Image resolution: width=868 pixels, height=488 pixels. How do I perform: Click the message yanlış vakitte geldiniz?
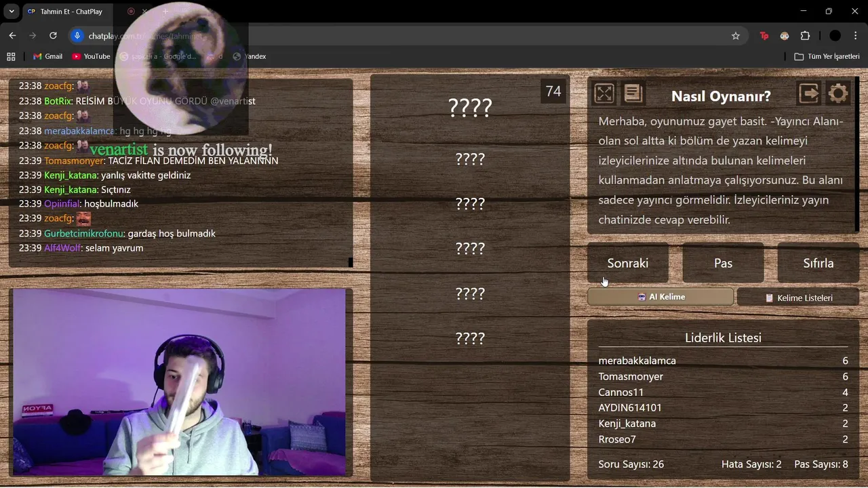(146, 176)
